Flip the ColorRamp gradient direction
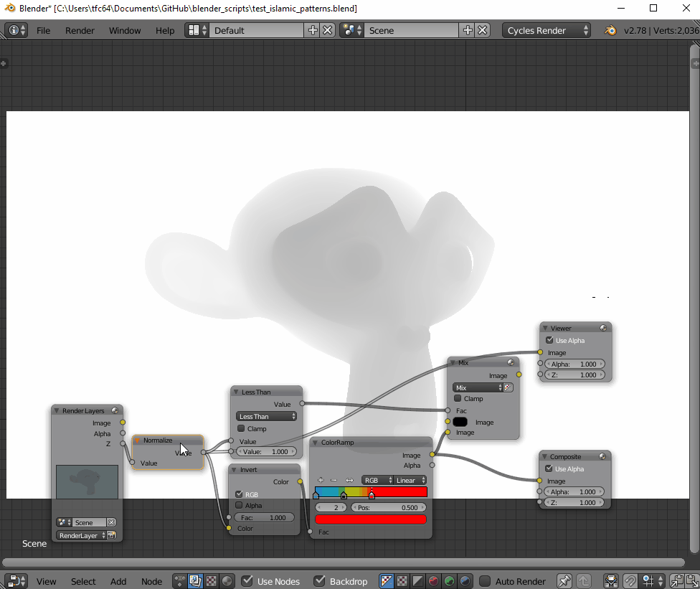The width and height of the screenshot is (700, 589). pos(349,480)
